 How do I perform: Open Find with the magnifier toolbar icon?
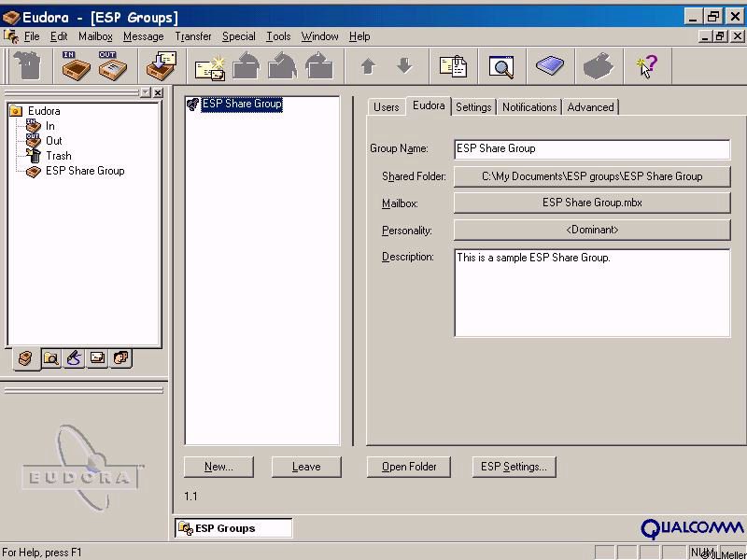(501, 66)
